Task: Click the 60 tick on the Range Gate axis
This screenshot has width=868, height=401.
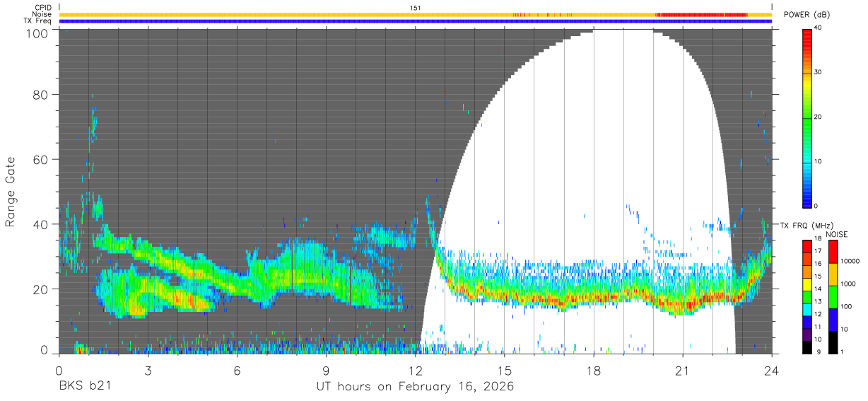Action: (x=41, y=159)
